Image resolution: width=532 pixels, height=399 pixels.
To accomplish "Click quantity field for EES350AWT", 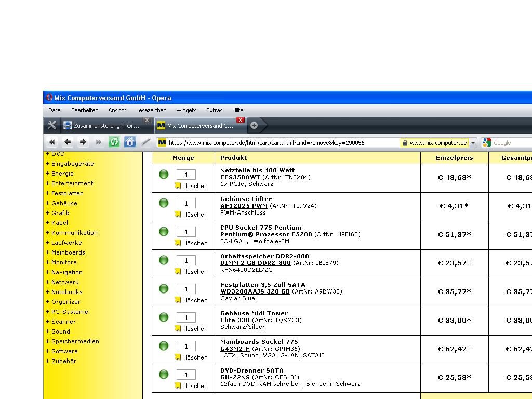I will pyautogui.click(x=186, y=175).
